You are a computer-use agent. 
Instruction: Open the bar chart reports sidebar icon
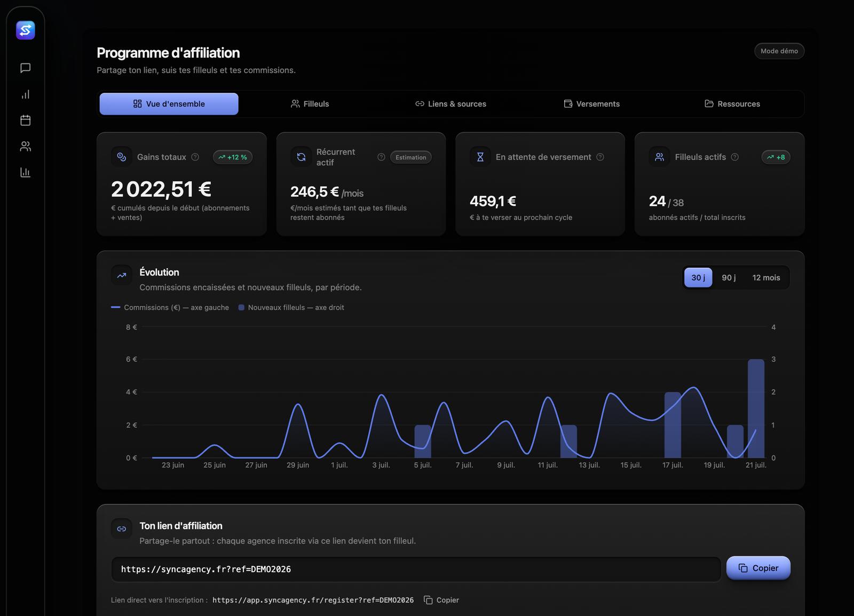[x=26, y=172]
